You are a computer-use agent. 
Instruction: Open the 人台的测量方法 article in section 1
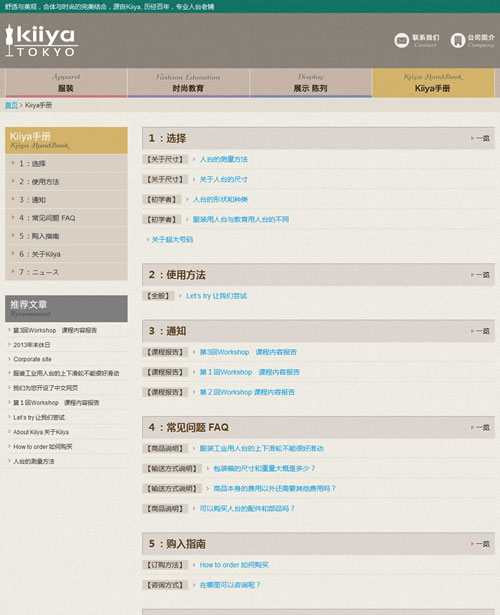224,159
